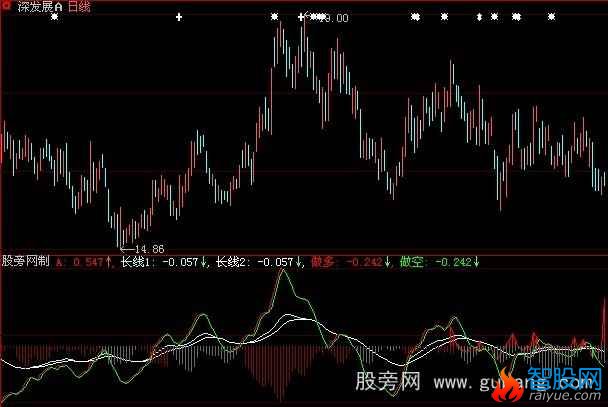Click the 9.00 highest price label

point(334,18)
